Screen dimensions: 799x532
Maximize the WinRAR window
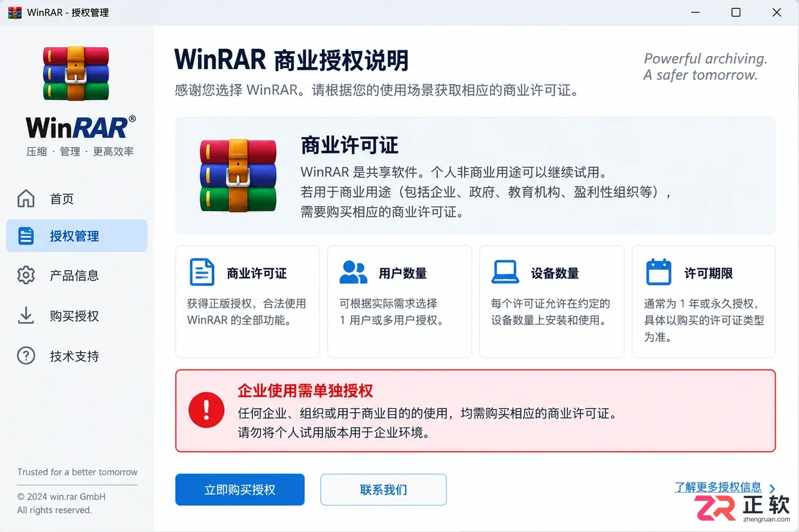click(736, 13)
